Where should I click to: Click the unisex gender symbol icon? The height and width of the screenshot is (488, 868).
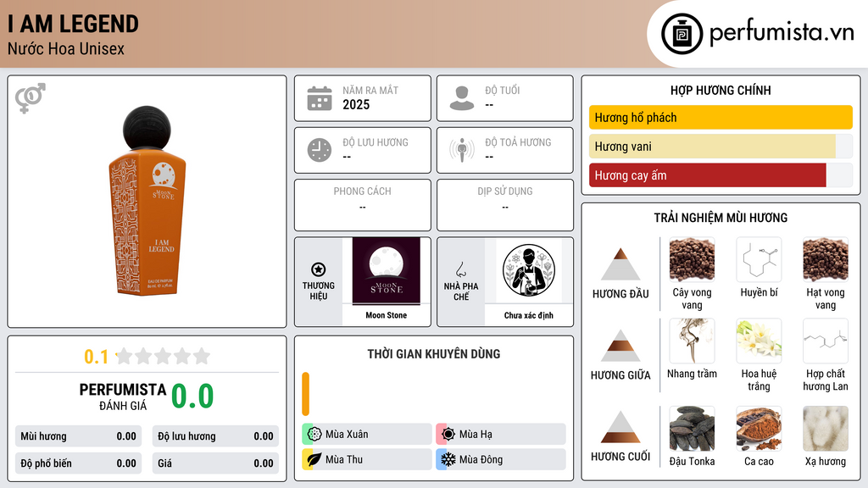31,98
